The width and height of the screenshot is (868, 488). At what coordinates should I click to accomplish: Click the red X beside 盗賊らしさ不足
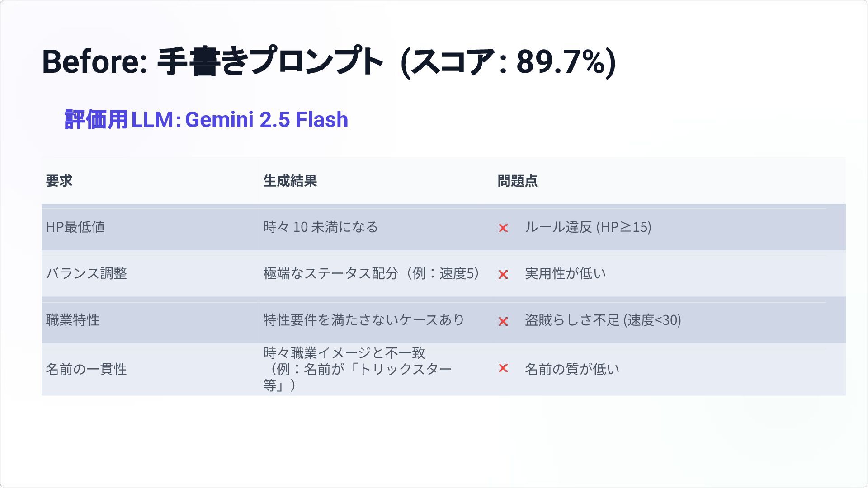[503, 321]
